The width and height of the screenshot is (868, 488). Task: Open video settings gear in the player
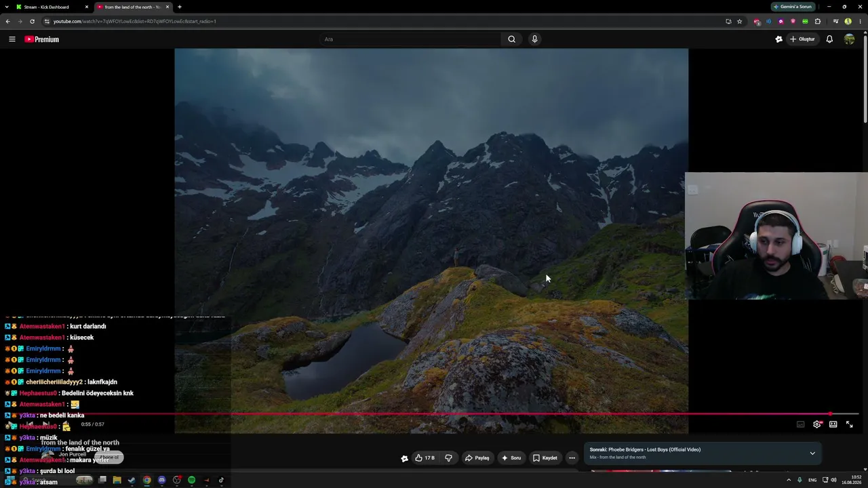point(816,424)
